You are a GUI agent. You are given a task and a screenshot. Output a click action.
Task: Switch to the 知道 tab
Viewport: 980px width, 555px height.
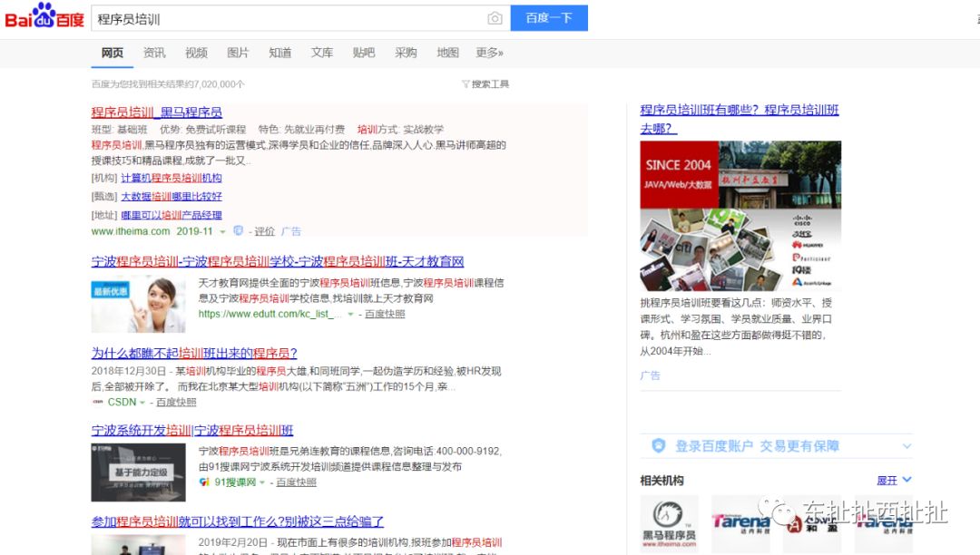pos(280,54)
